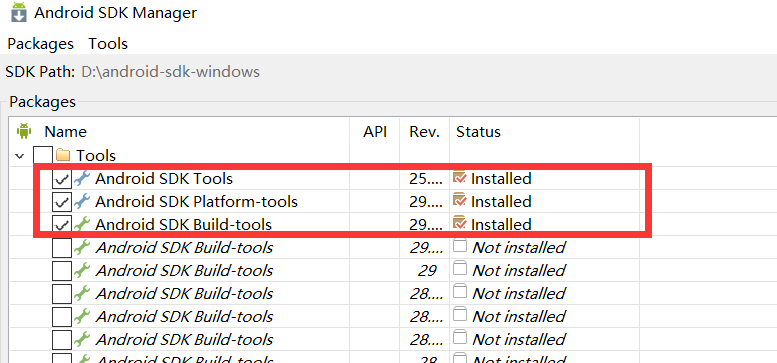Click the Name column header
The width and height of the screenshot is (777, 363).
[x=65, y=132]
